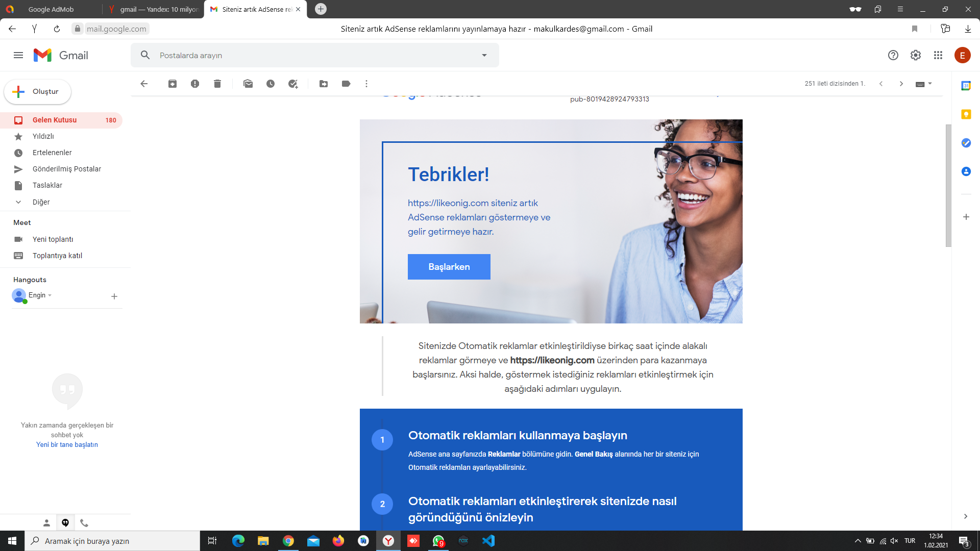Hide the side panel arrow
The width and height of the screenshot is (980, 551).
[966, 516]
